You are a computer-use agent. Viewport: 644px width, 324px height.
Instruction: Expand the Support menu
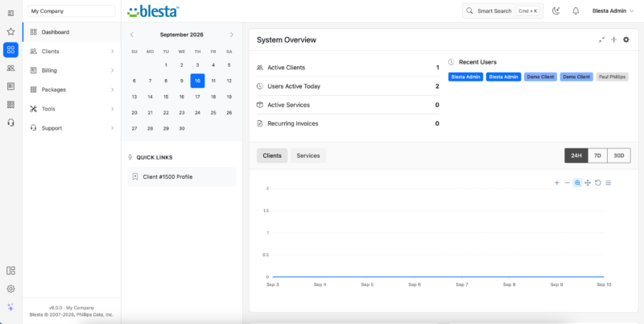[x=72, y=128]
